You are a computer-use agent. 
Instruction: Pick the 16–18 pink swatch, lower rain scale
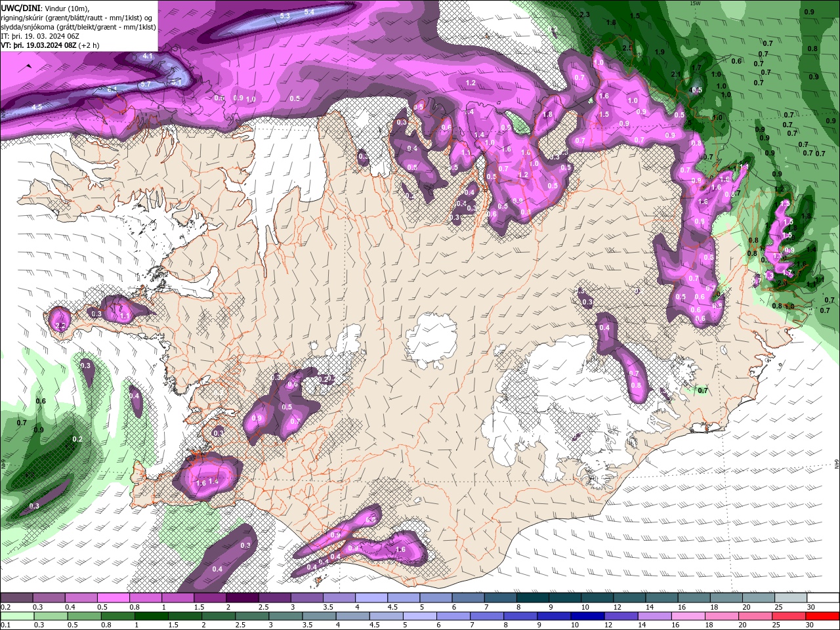(x=689, y=616)
